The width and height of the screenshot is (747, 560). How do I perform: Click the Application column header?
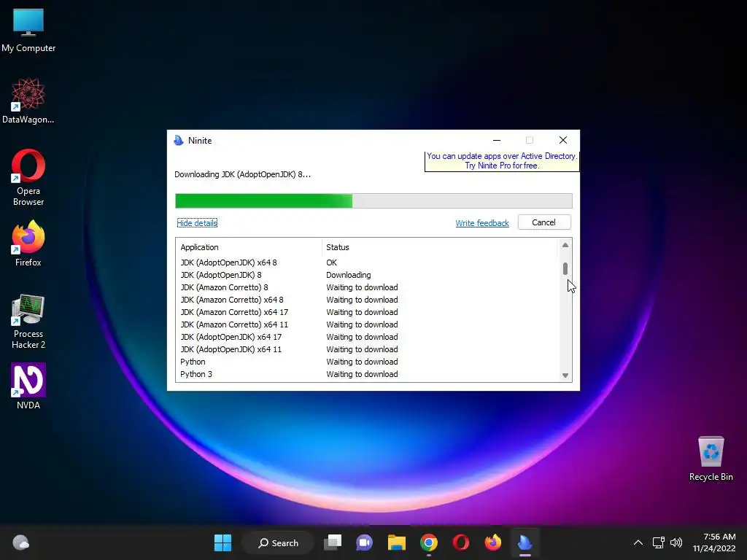click(x=249, y=247)
